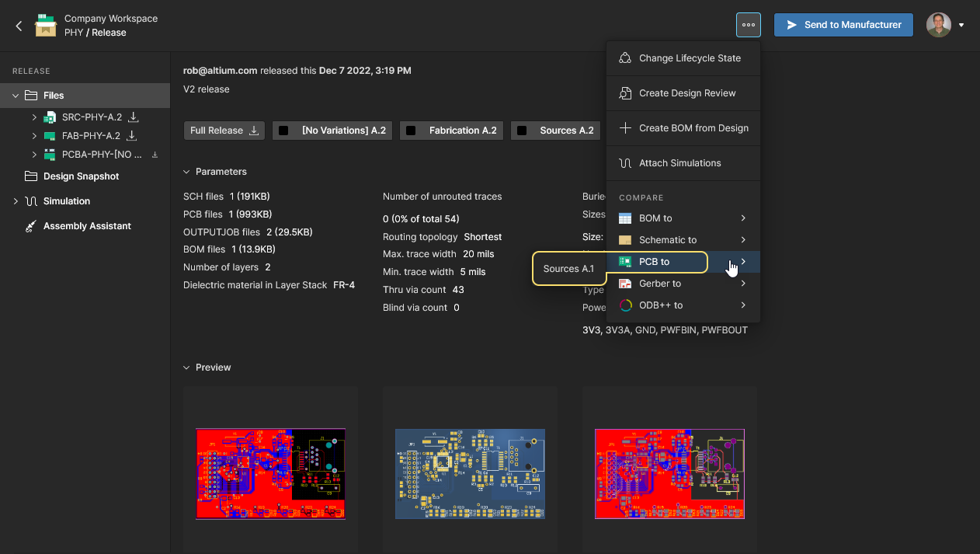This screenshot has width=980, height=554.
Task: Download the PCBA-PHY package with its download icon
Action: pos(155,155)
